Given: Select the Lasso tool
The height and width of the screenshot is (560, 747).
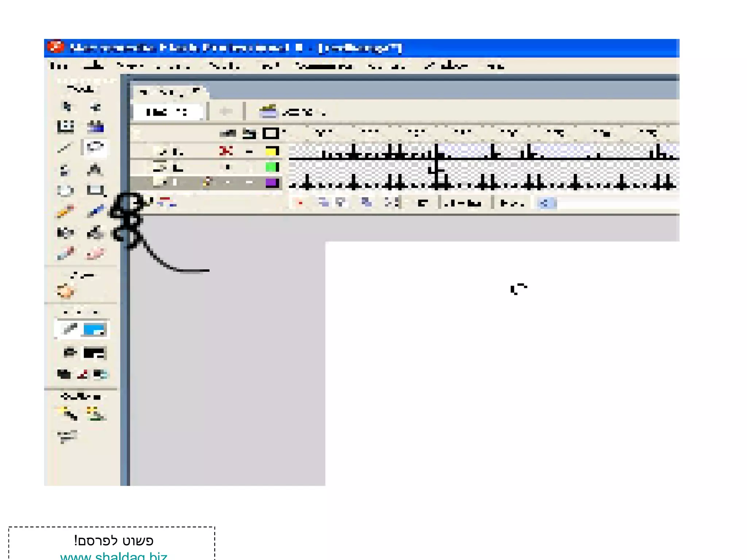Looking at the screenshot, I should coord(95,147).
